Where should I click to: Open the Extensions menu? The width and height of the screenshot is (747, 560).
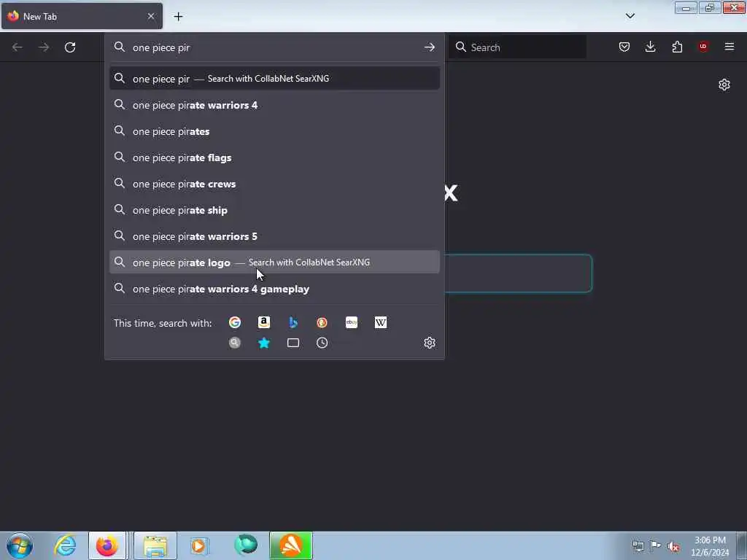677,47
